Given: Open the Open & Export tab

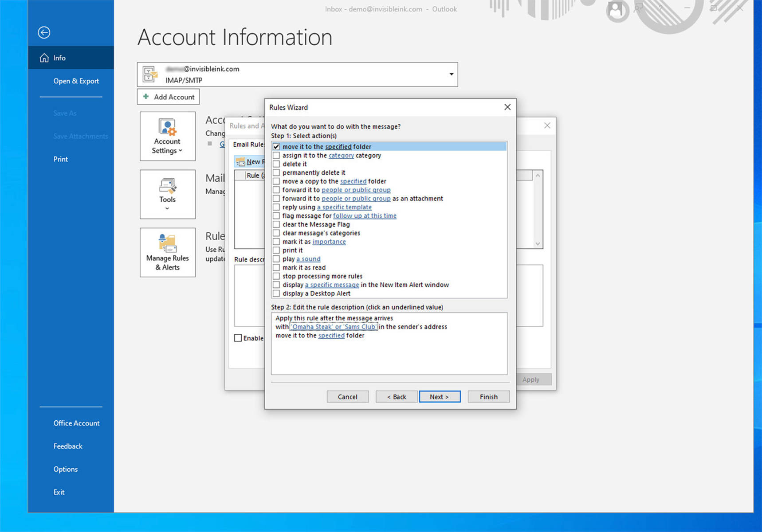Looking at the screenshot, I should pos(76,81).
